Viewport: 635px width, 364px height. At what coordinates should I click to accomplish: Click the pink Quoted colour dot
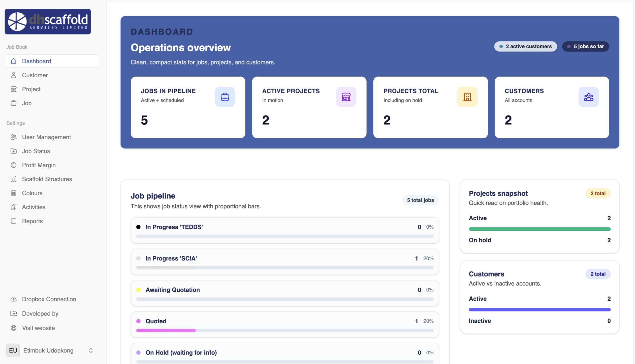pos(138,321)
